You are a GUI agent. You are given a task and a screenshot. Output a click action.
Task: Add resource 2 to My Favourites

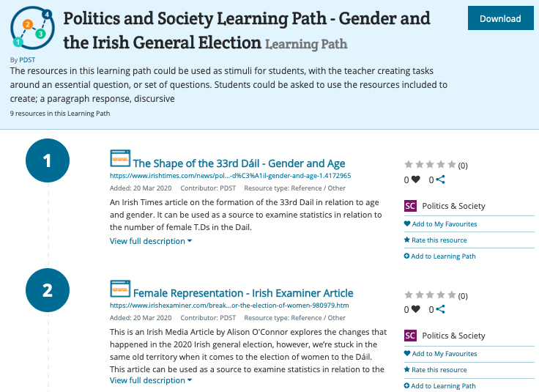point(441,353)
